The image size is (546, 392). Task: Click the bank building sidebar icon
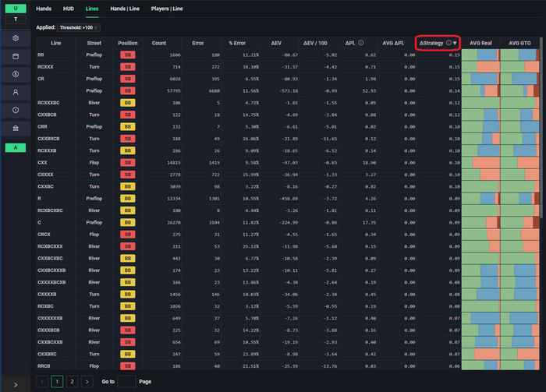point(16,128)
